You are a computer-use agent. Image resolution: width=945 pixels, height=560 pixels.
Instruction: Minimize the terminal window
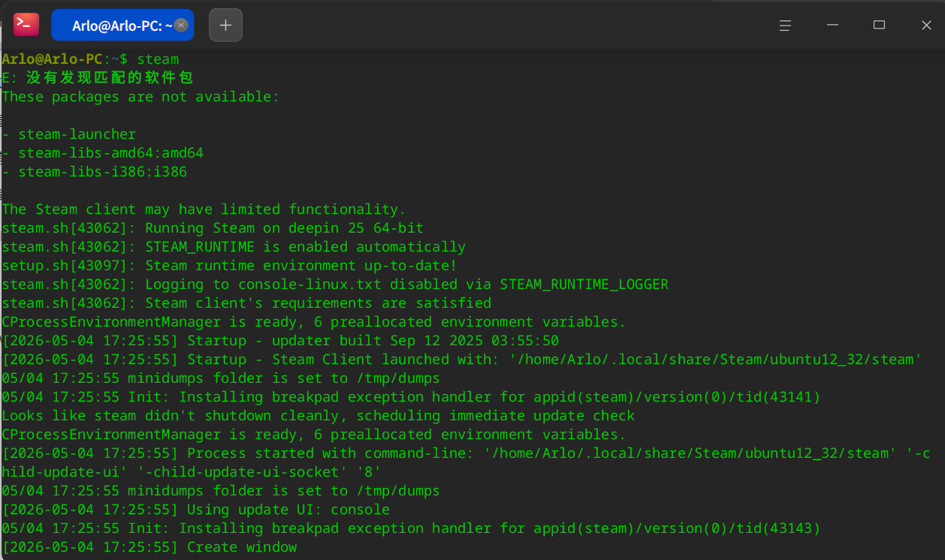point(832,26)
